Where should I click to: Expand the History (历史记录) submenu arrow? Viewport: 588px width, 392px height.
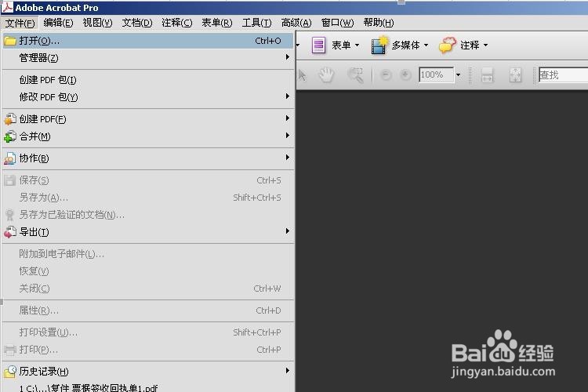pyautogui.click(x=287, y=371)
